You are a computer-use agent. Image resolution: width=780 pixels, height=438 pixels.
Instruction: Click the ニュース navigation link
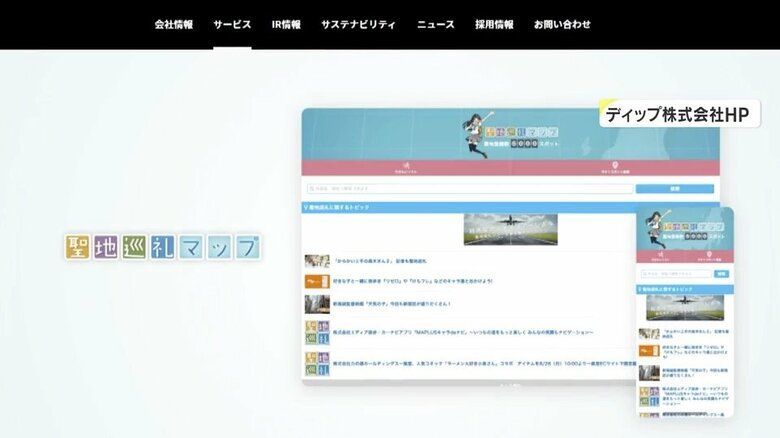[x=435, y=24]
